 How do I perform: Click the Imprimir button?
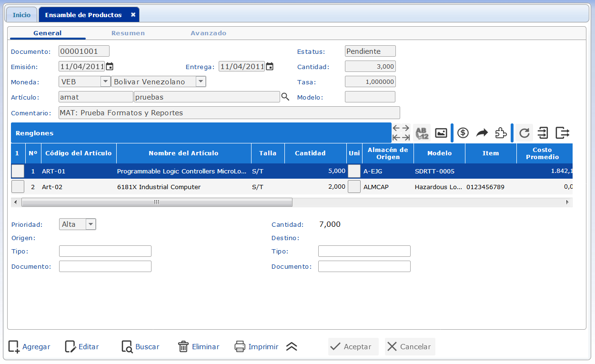[x=256, y=347]
